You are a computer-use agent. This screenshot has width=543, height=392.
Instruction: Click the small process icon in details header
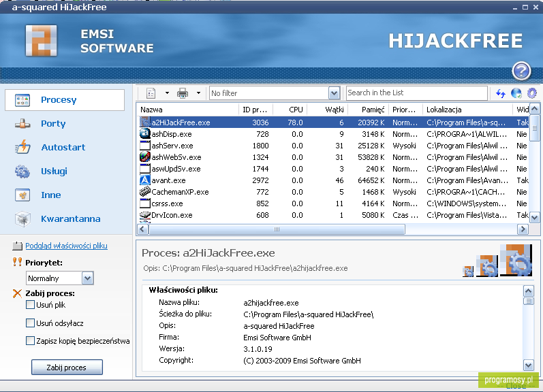(x=468, y=272)
